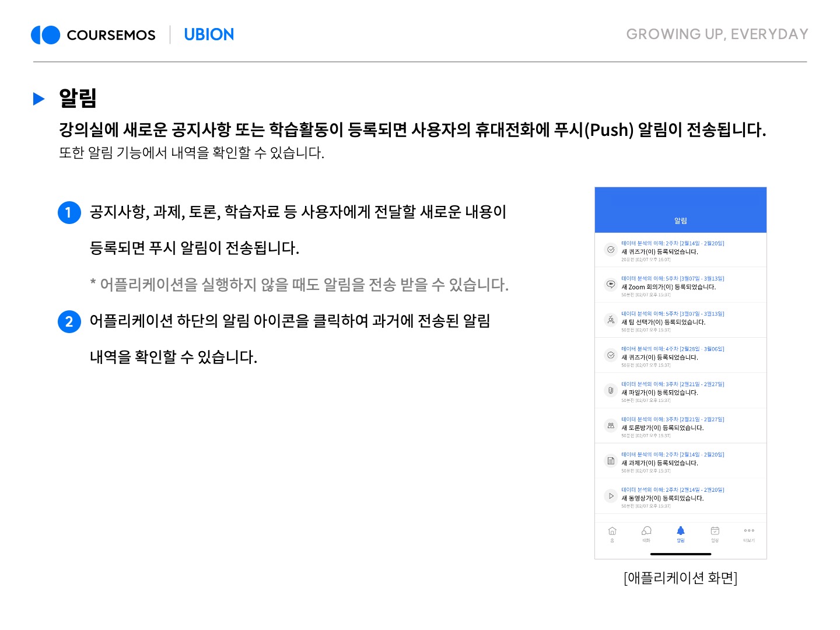840x630 pixels.
Task: Open the calendar 일정 tab
Action: (715, 533)
